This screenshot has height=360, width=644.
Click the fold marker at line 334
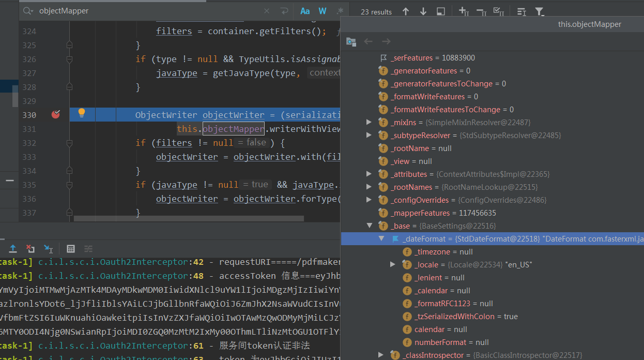click(x=69, y=171)
